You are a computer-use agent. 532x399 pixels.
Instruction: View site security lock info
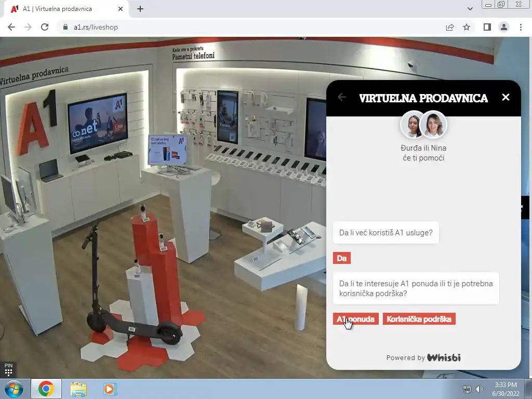(65, 27)
